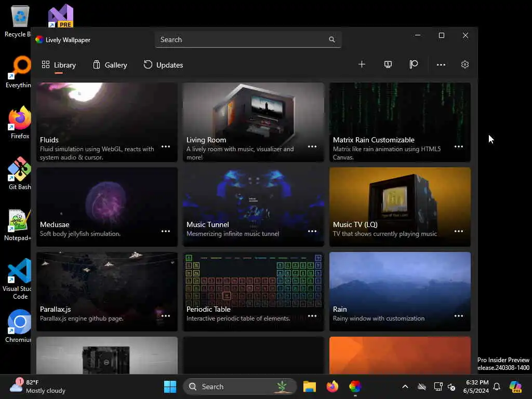The width and height of the screenshot is (532, 399).
Task: Select the gray monochrome wallpaper thumbnail at bottom
Action: click(x=107, y=355)
